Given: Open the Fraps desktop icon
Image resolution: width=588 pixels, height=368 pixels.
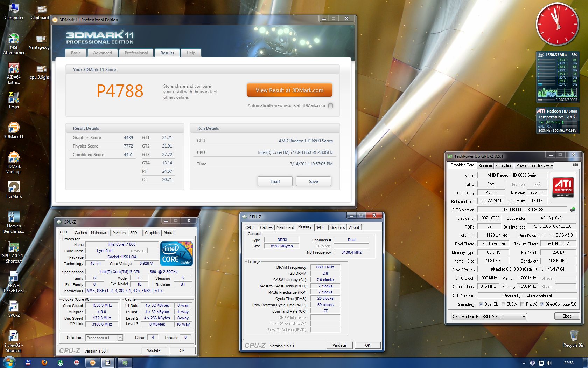Looking at the screenshot, I should click(14, 100).
